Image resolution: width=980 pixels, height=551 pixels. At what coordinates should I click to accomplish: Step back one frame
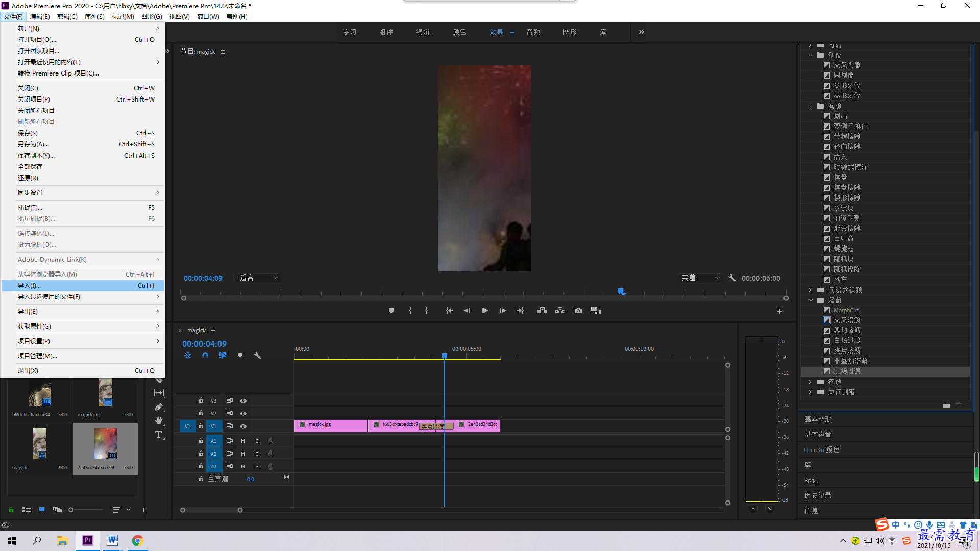pyautogui.click(x=467, y=311)
